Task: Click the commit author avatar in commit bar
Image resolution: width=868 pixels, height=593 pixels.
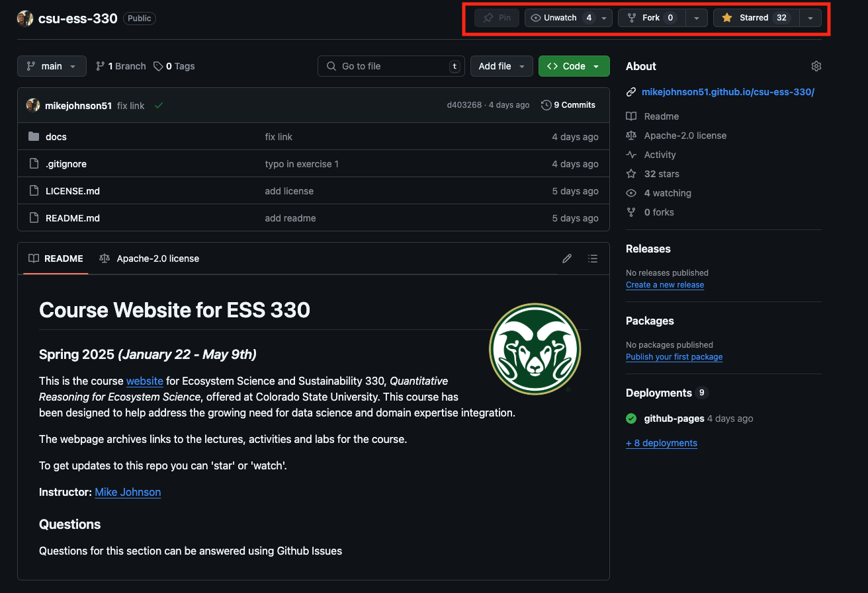Action: pos(33,105)
